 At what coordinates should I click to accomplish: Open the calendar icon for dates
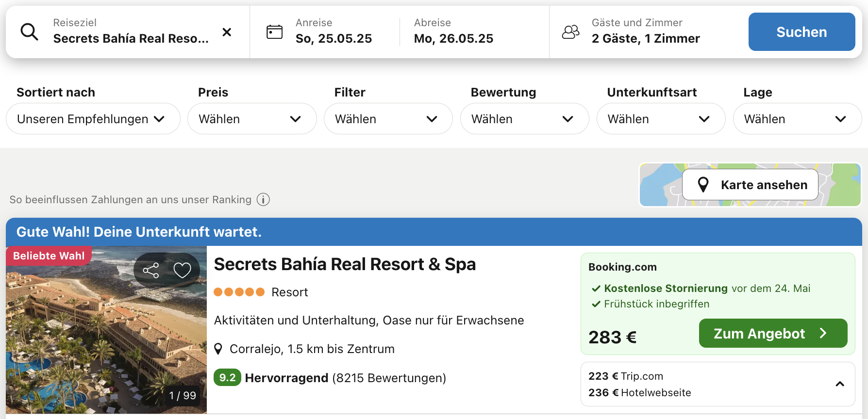(274, 32)
